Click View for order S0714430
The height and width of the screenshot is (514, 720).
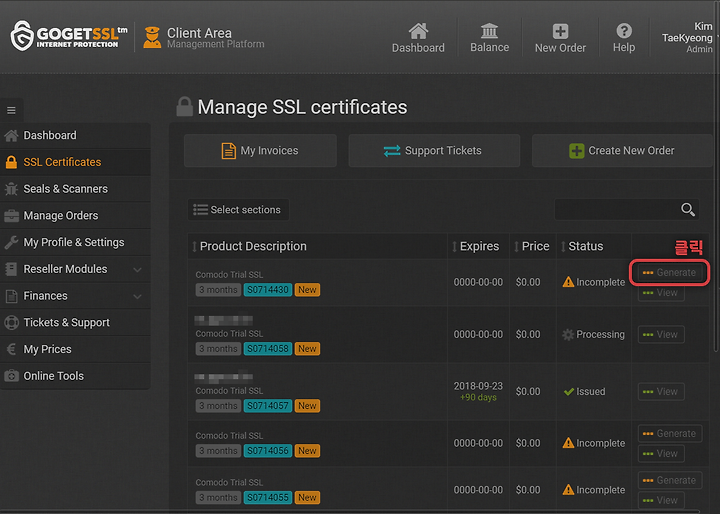661,293
